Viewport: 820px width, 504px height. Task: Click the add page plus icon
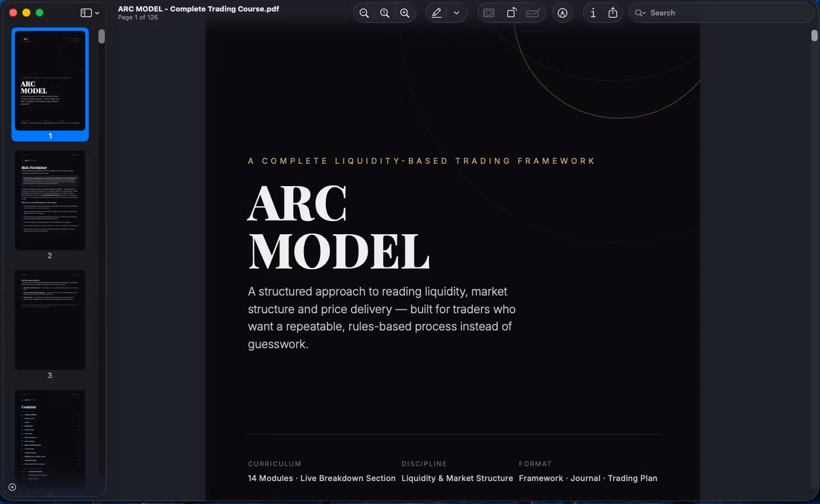[12, 487]
